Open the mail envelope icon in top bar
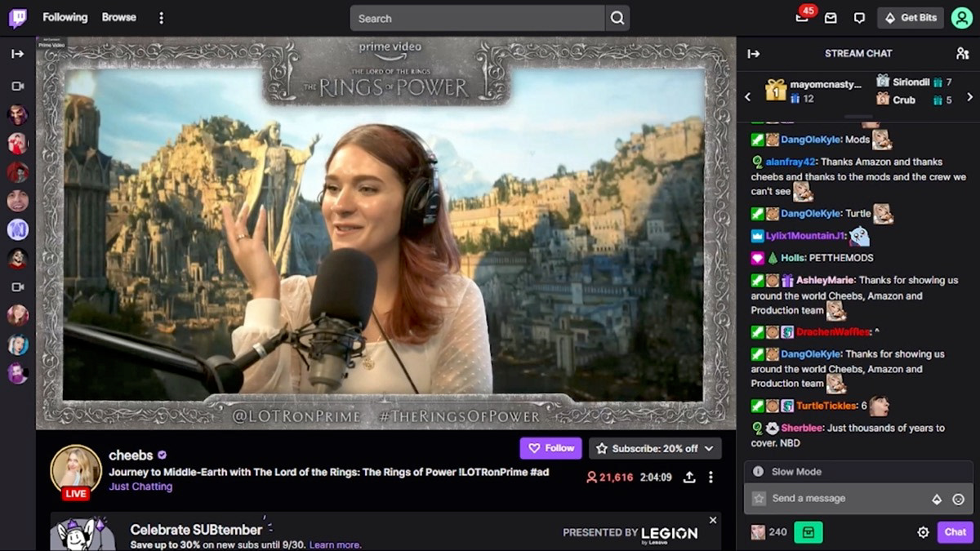 pyautogui.click(x=831, y=18)
